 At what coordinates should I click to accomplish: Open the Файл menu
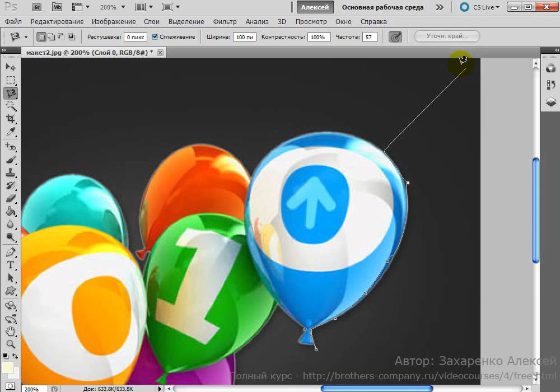point(13,22)
